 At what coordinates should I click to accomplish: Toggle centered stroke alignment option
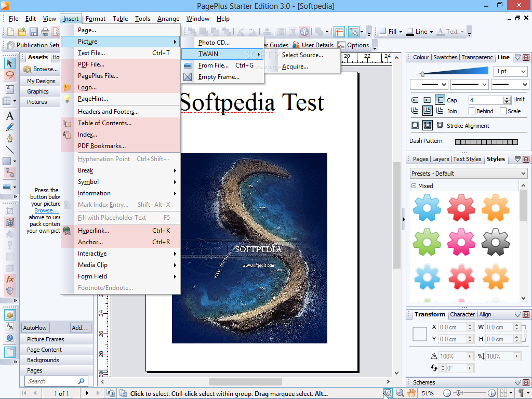point(428,126)
